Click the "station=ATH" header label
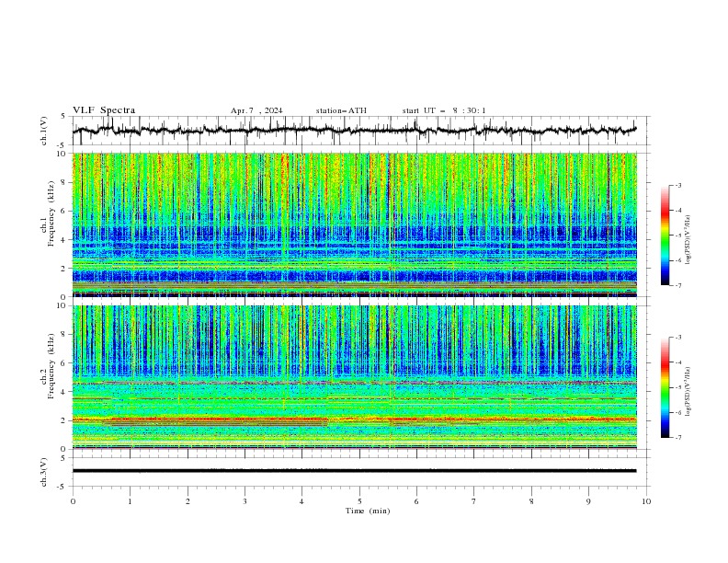Viewport: 728px width, 563px height. [341, 110]
